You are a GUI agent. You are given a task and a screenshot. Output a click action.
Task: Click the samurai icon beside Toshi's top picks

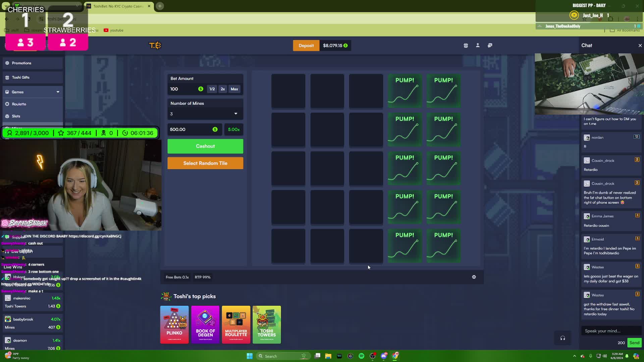tap(166, 296)
